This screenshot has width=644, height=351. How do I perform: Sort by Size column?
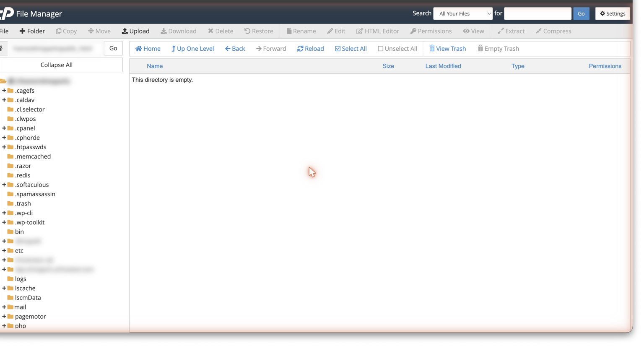(x=388, y=66)
